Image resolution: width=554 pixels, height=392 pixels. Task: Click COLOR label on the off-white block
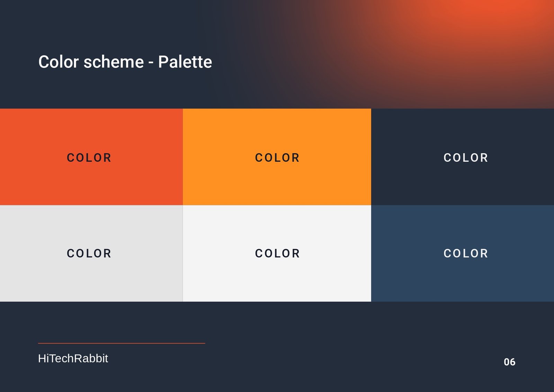[277, 253]
